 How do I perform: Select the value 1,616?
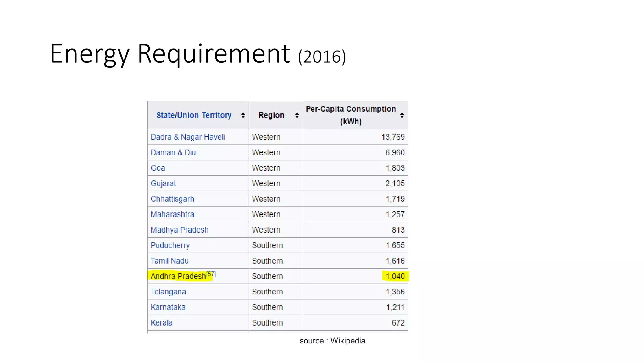tap(395, 261)
